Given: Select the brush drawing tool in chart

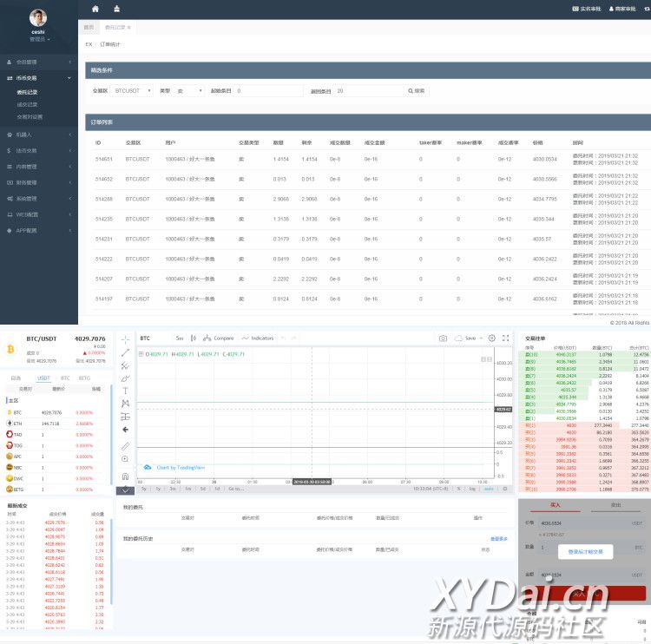Looking at the screenshot, I should coord(125,378).
